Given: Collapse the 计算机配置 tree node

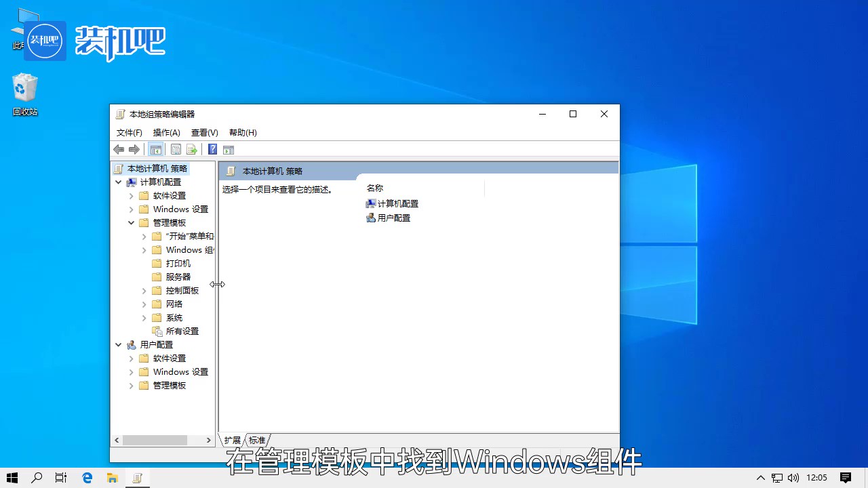Looking at the screenshot, I should (118, 182).
